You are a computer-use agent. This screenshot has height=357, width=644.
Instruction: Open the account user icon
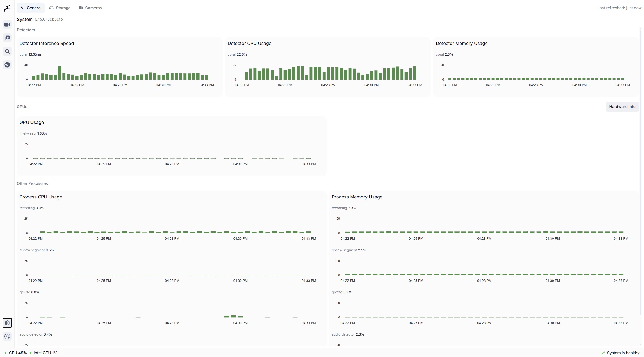(x=7, y=336)
